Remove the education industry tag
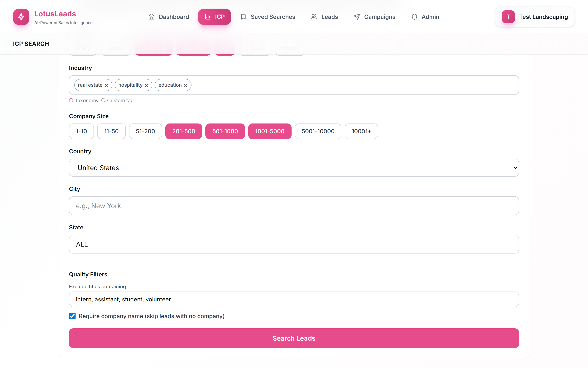 coord(186,85)
